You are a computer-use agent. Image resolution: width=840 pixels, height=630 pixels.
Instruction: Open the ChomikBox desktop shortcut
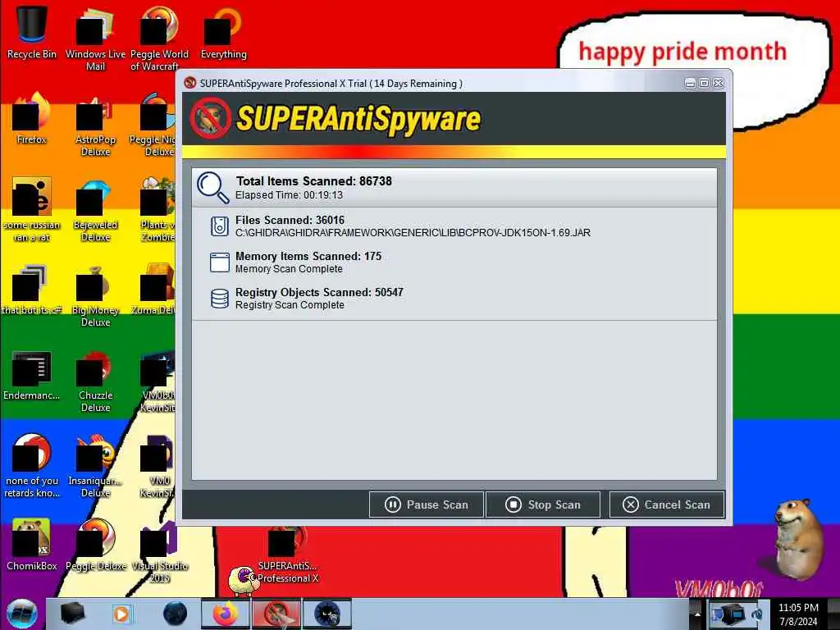[32, 546]
